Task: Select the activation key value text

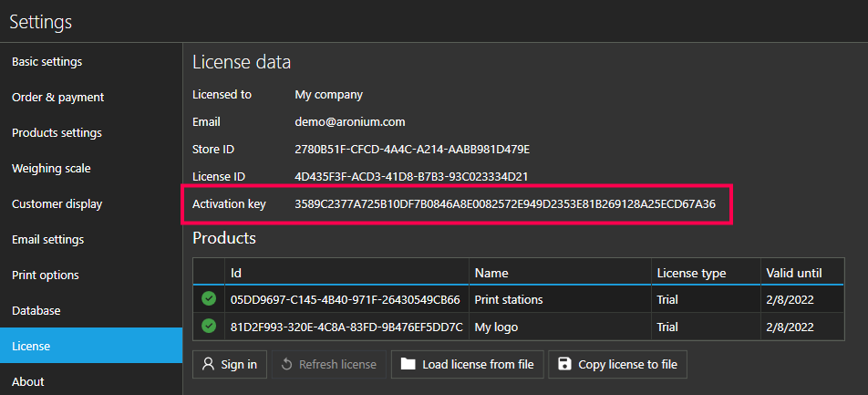Action: (504, 204)
